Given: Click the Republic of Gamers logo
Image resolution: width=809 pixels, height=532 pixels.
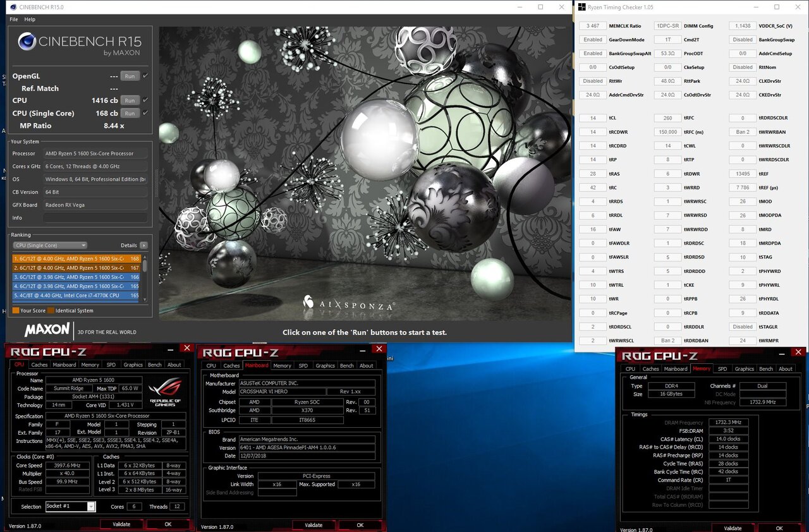Looking at the screenshot, I should (x=165, y=392).
